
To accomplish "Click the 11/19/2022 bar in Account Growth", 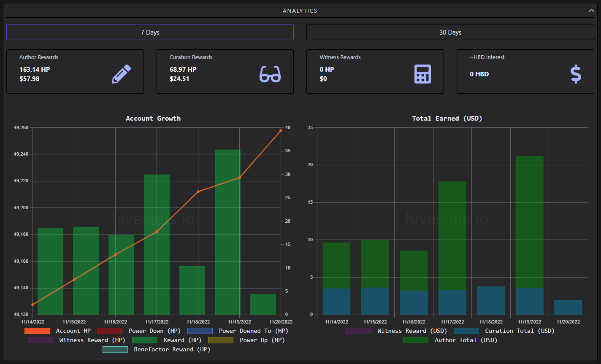I will (x=227, y=232).
